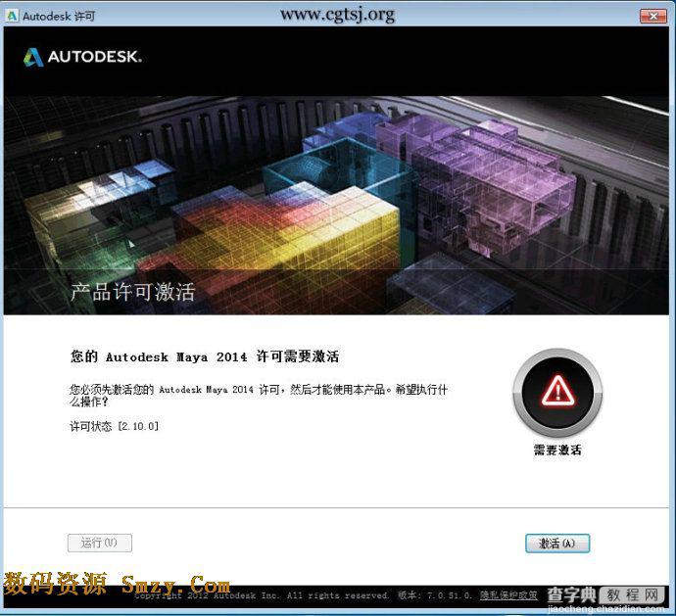
Task: Click the Maya 2014 许可需要激活 heading
Action: click(x=205, y=356)
